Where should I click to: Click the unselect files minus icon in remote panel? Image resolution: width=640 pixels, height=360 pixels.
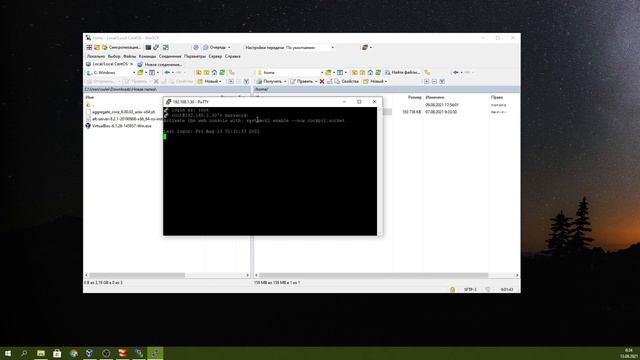click(434, 81)
